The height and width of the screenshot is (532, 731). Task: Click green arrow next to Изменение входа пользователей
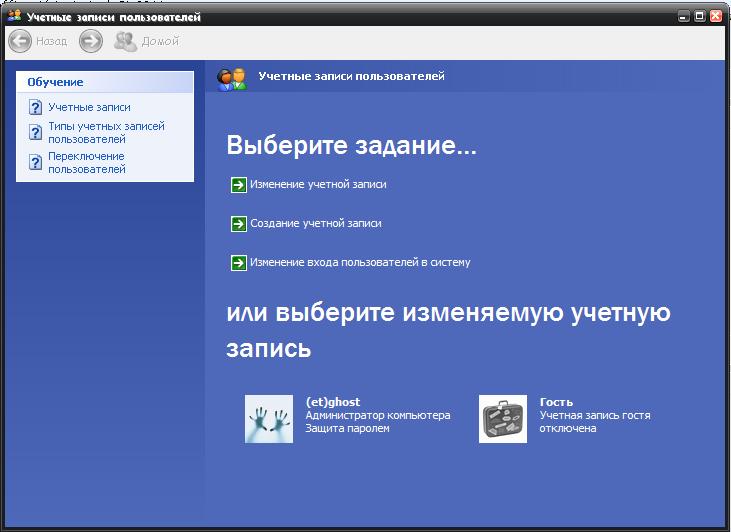pyautogui.click(x=238, y=263)
